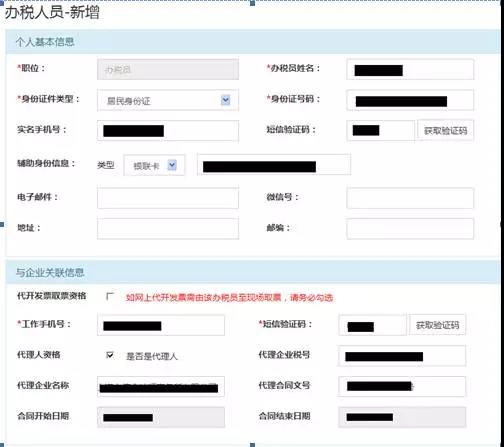Uncheck the 是否是代理人 checkbox
This screenshot has height=447, width=504.
point(110,355)
